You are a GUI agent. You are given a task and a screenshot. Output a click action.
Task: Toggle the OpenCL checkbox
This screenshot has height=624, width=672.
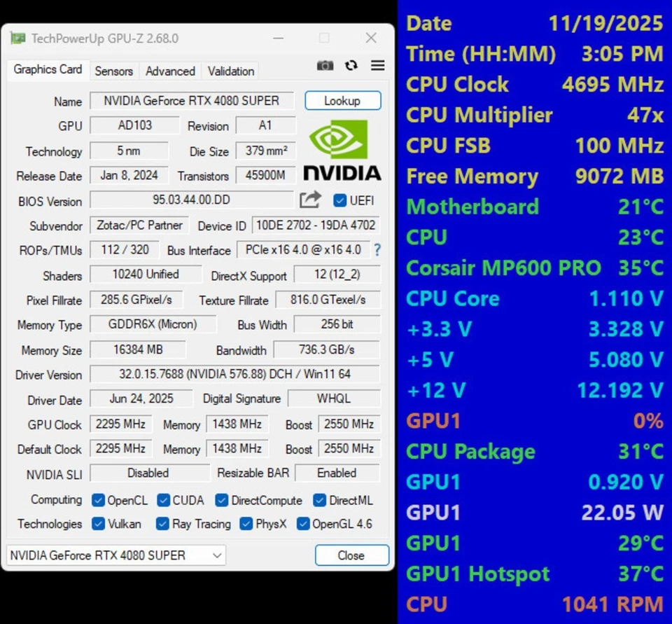[98, 500]
